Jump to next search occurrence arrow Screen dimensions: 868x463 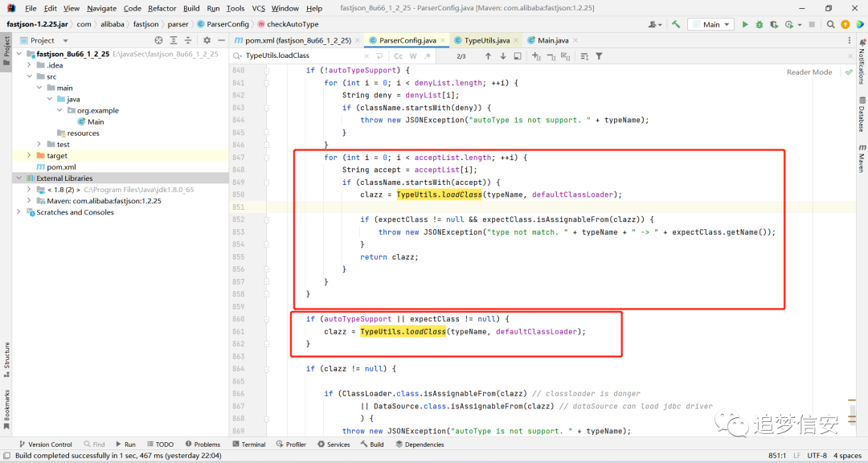pos(502,56)
